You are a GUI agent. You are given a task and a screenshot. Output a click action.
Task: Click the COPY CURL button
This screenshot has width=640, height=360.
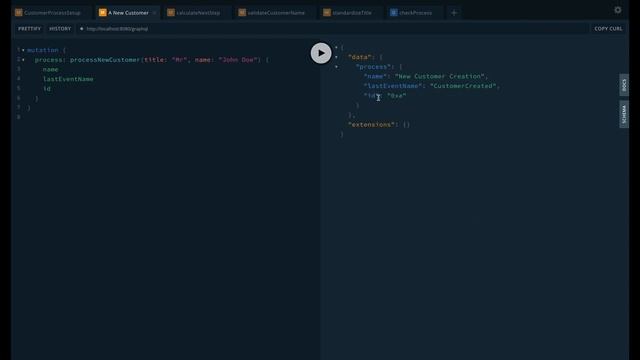click(x=608, y=29)
